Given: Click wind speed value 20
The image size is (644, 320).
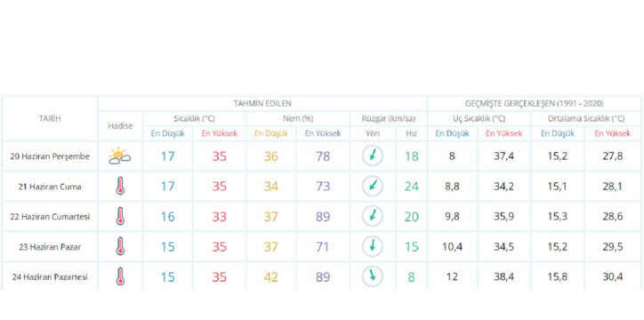Looking at the screenshot, I should pos(412,217).
